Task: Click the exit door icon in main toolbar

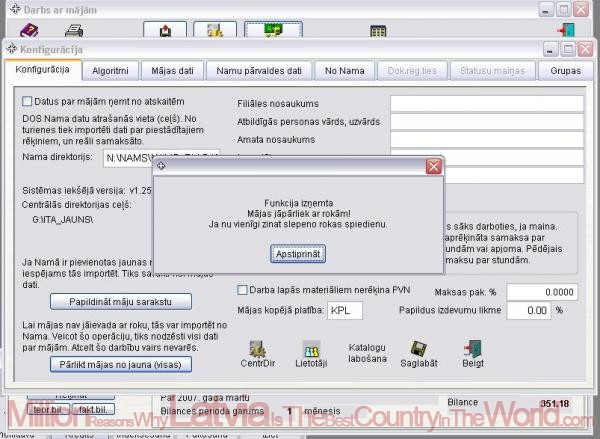Action: pos(566,31)
